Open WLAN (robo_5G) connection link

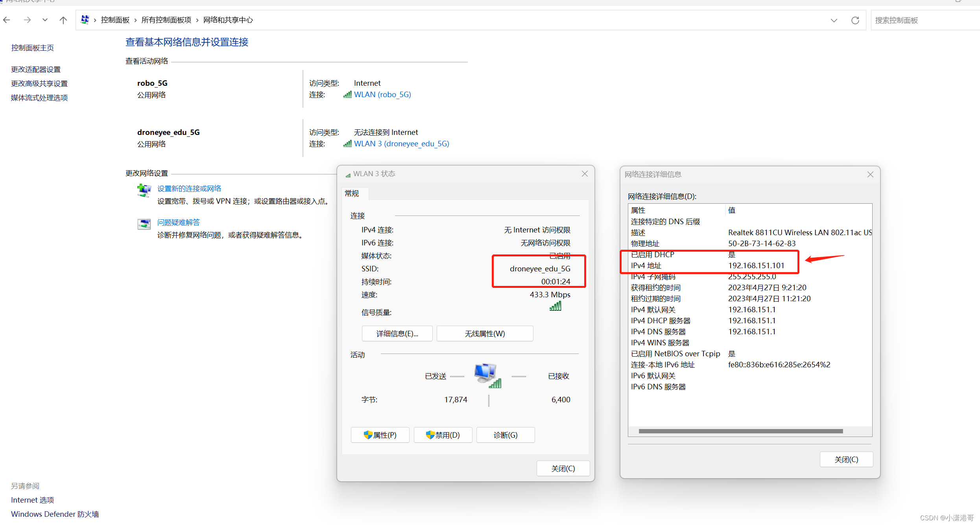point(382,94)
